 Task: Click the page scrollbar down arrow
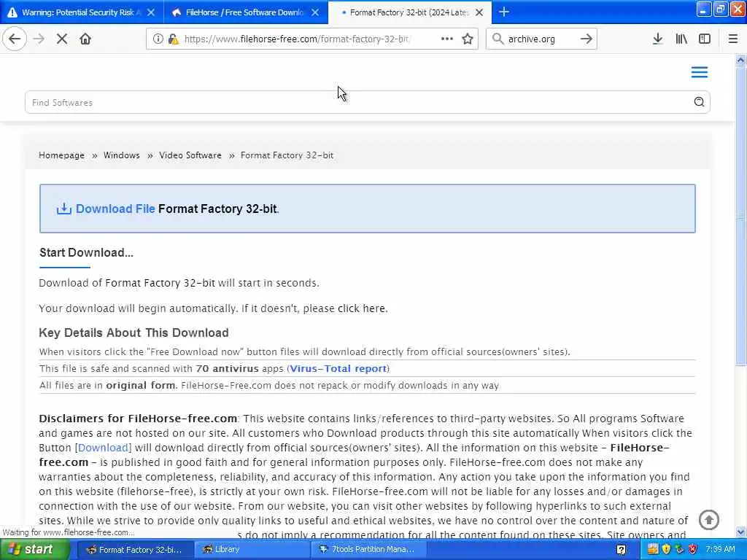tap(740, 532)
